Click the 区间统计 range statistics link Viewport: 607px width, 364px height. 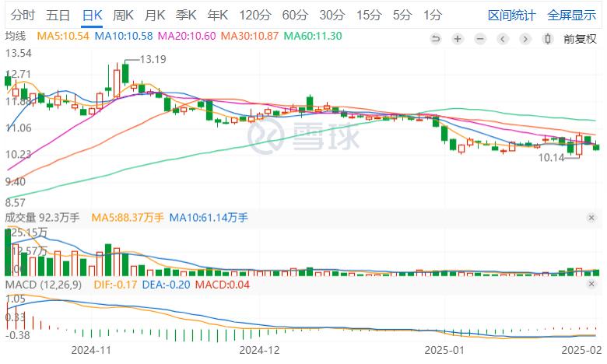510,15
